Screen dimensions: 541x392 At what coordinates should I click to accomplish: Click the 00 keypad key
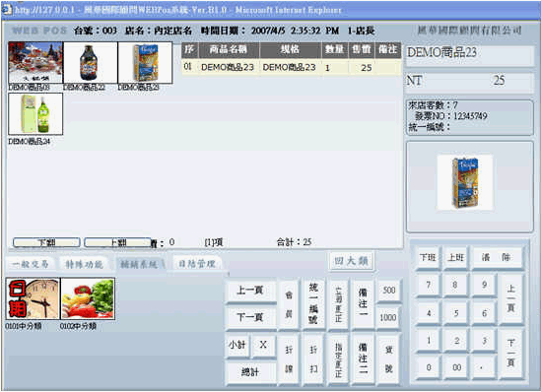(x=456, y=367)
